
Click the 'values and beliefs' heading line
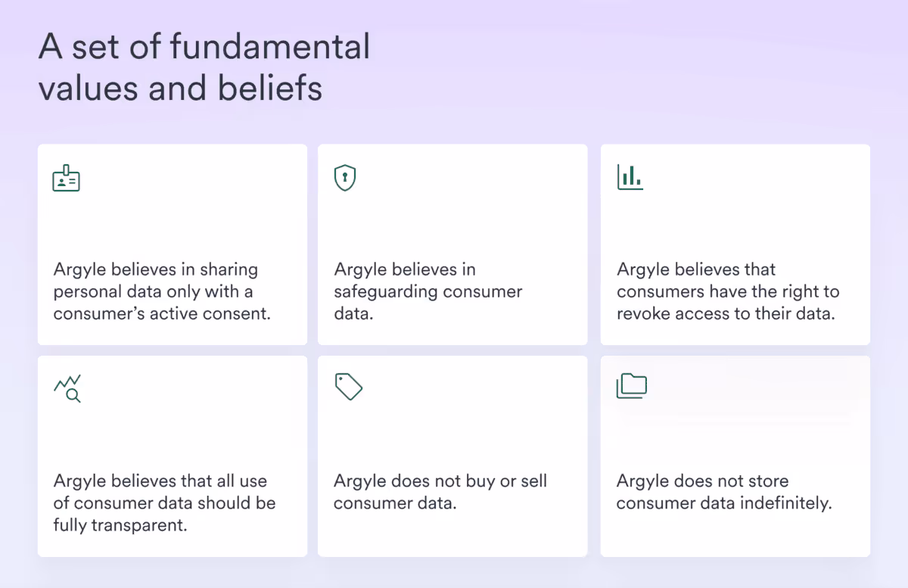coord(181,88)
